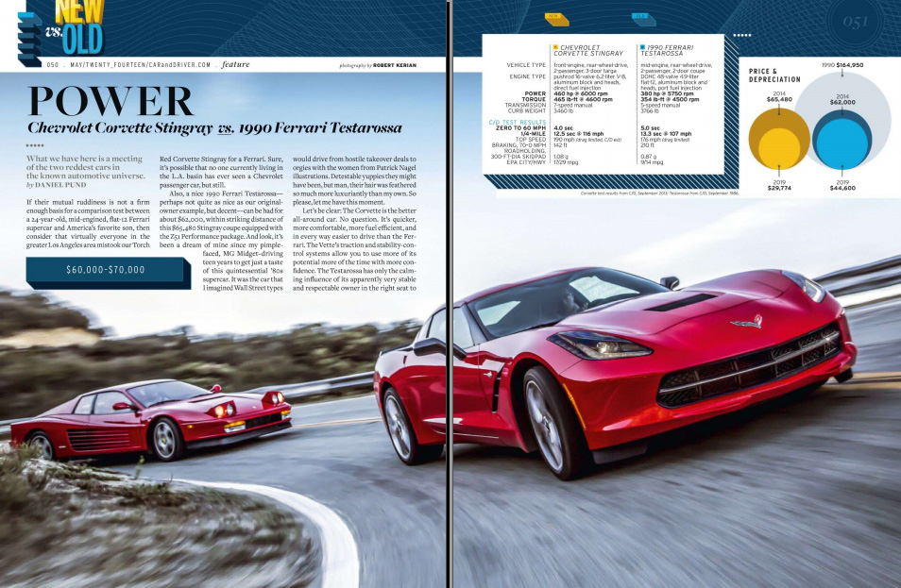Viewport: 901px width, 588px height.
Task: Click the chart label '2014 $65,480'
Action: (779, 96)
